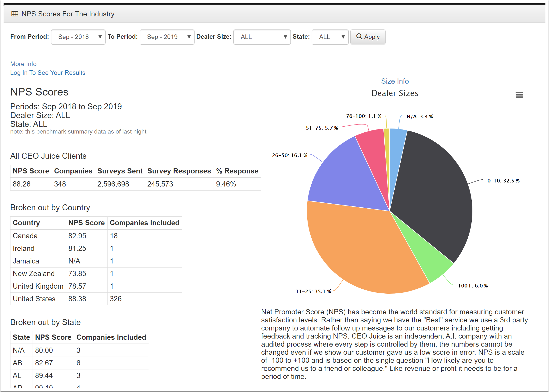The height and width of the screenshot is (392, 549).
Task: Click the Ireland row in country table
Action: [96, 248]
